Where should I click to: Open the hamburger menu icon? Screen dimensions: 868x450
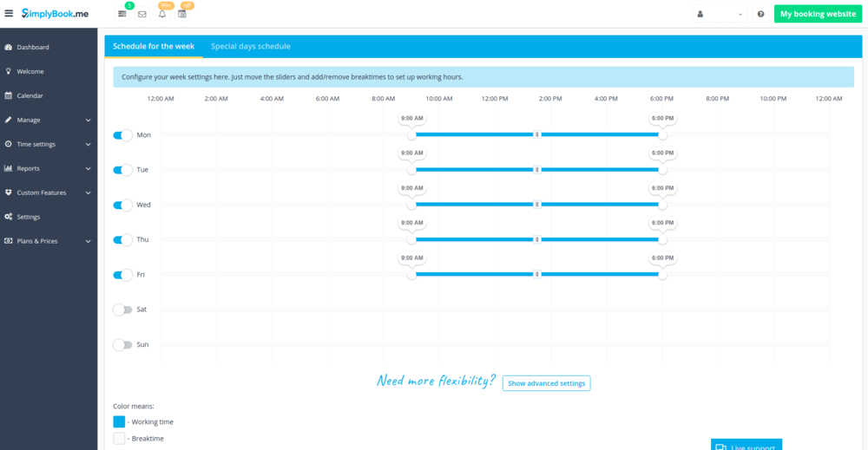(x=9, y=13)
